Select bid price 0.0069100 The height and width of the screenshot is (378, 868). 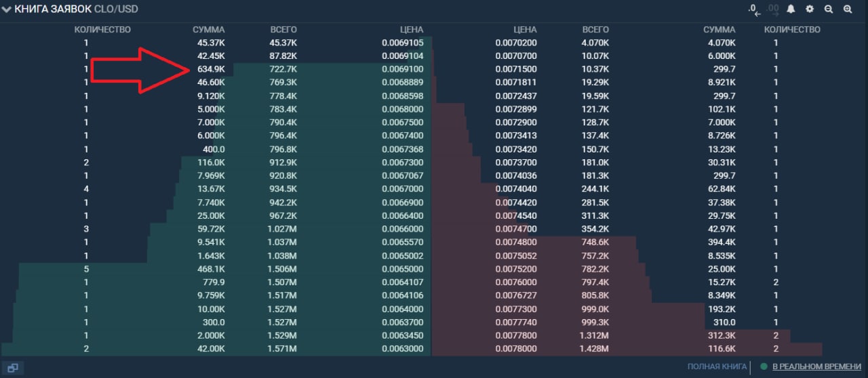402,69
